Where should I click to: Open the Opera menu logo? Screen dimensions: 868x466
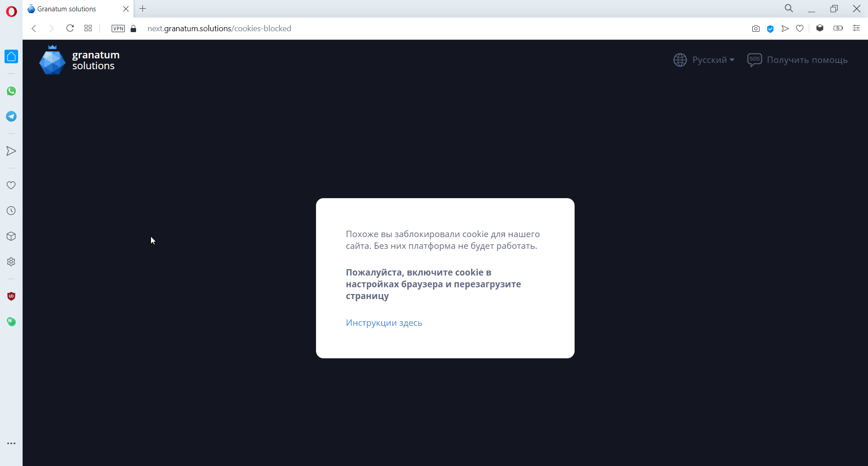point(11,11)
